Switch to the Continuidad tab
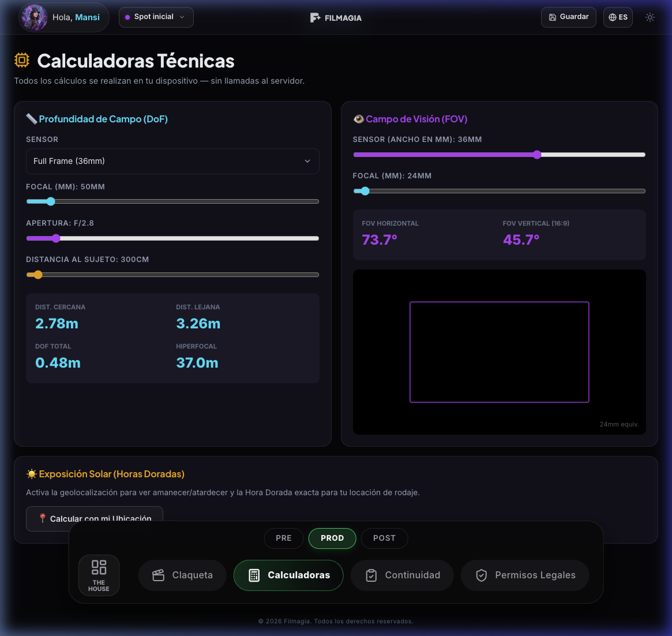 pos(402,575)
